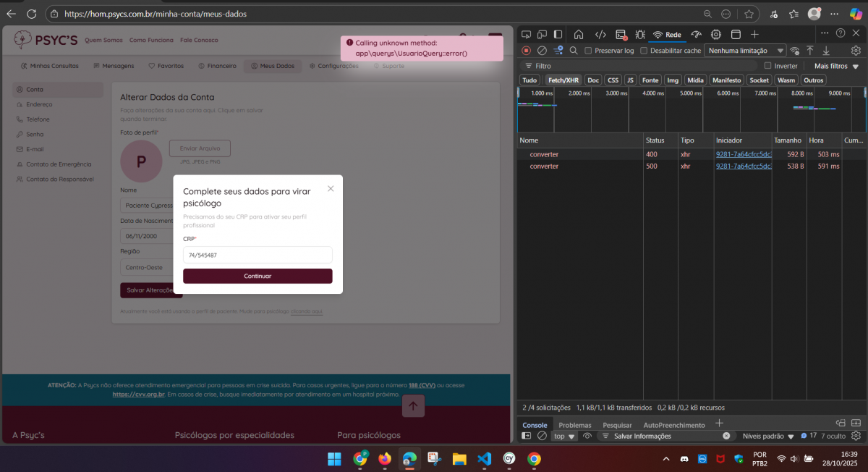The height and width of the screenshot is (472, 868).
Task: Check the Desabilitar cache option
Action: click(x=644, y=51)
